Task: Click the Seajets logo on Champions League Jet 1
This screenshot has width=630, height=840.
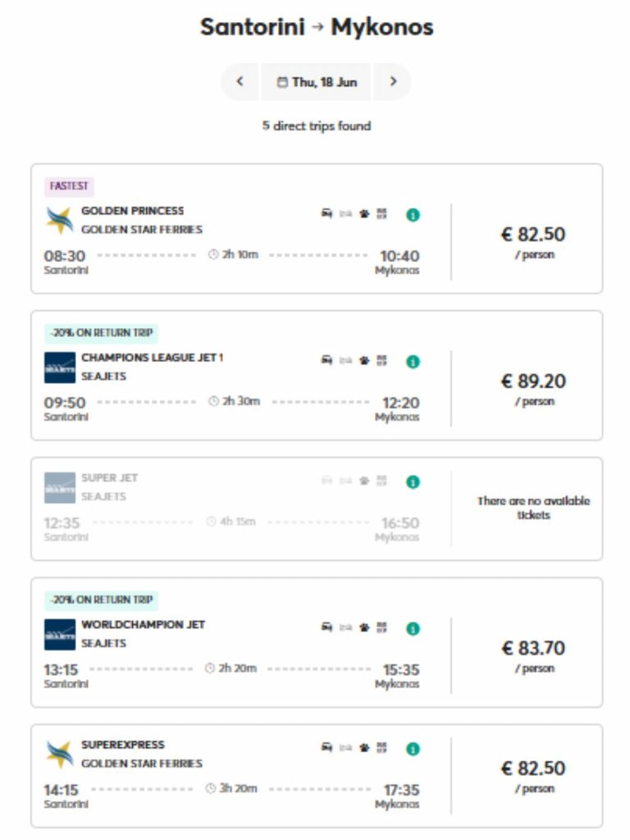Action: click(x=59, y=367)
